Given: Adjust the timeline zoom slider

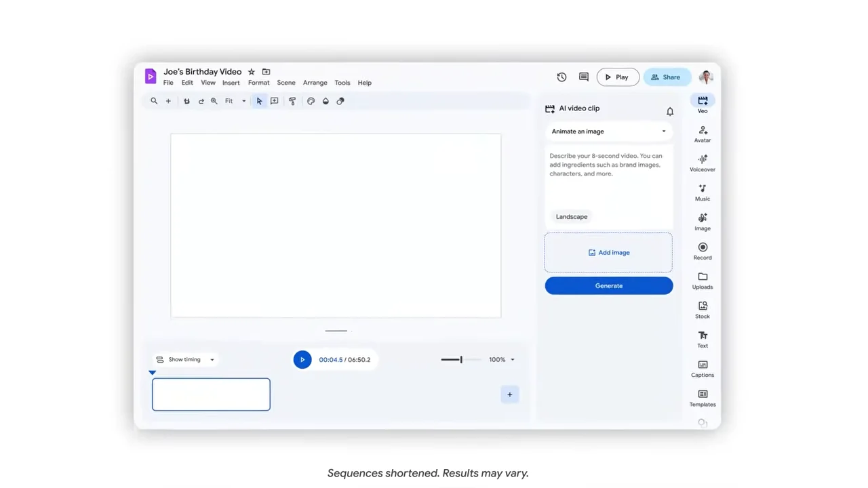Looking at the screenshot, I should (460, 360).
